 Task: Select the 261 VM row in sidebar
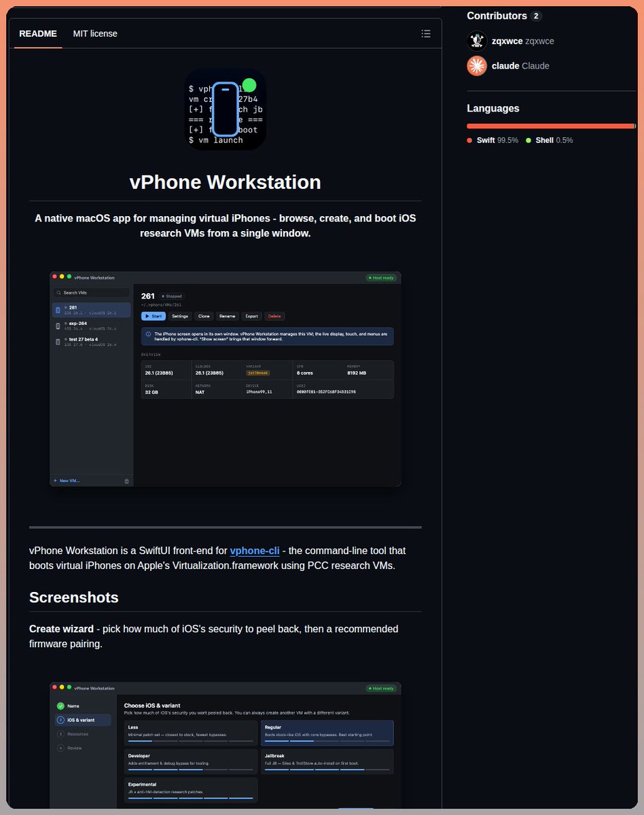(92, 310)
